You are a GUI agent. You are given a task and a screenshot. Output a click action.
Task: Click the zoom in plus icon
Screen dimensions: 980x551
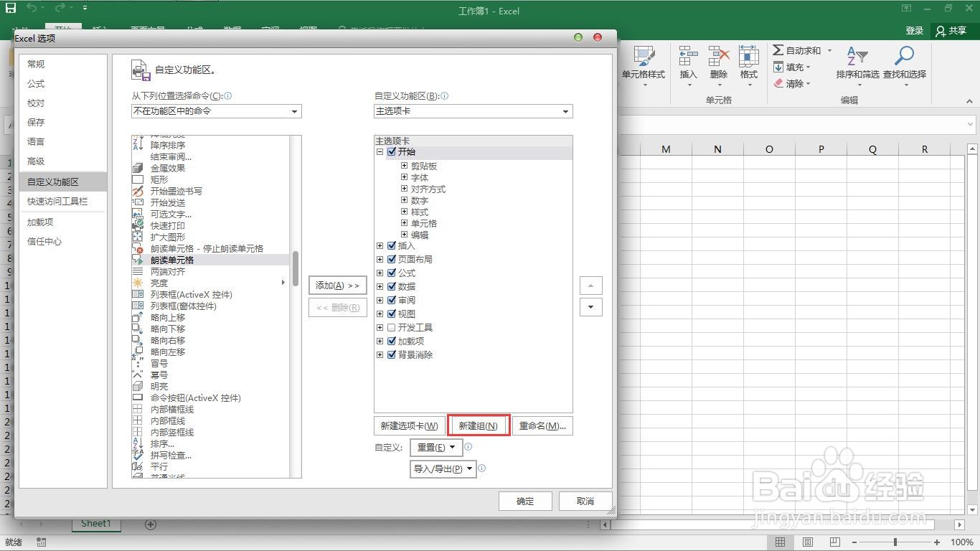(937, 542)
